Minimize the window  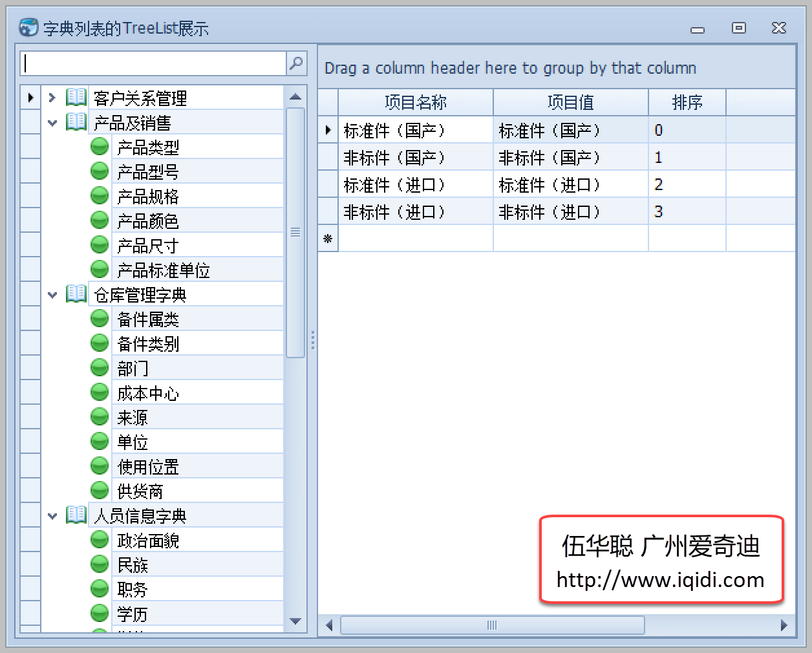698,30
